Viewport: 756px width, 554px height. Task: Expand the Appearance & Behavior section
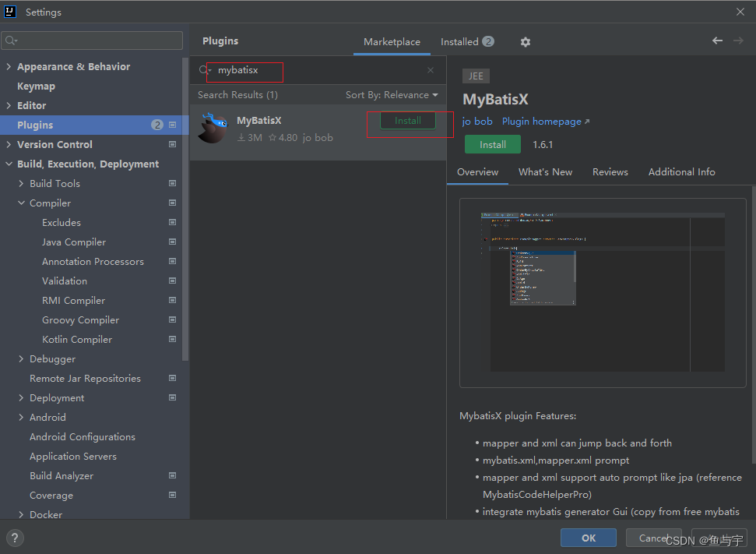point(8,66)
